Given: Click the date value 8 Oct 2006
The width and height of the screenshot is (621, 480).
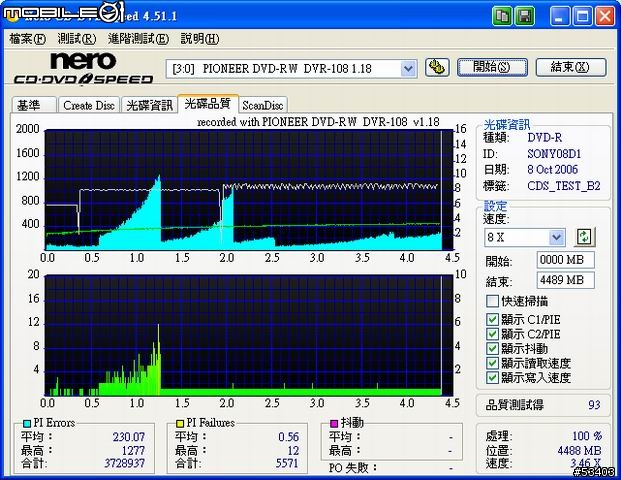Looking at the screenshot, I should (552, 170).
